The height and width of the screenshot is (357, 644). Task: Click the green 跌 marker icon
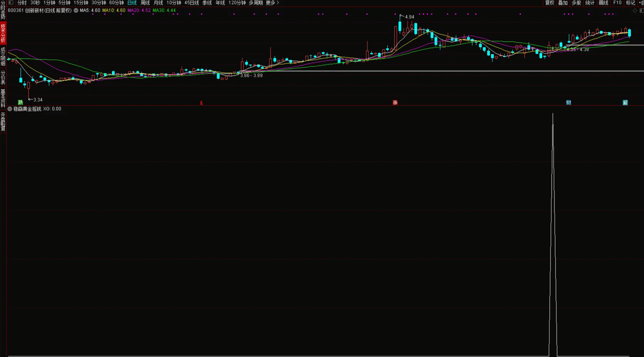coord(20,102)
